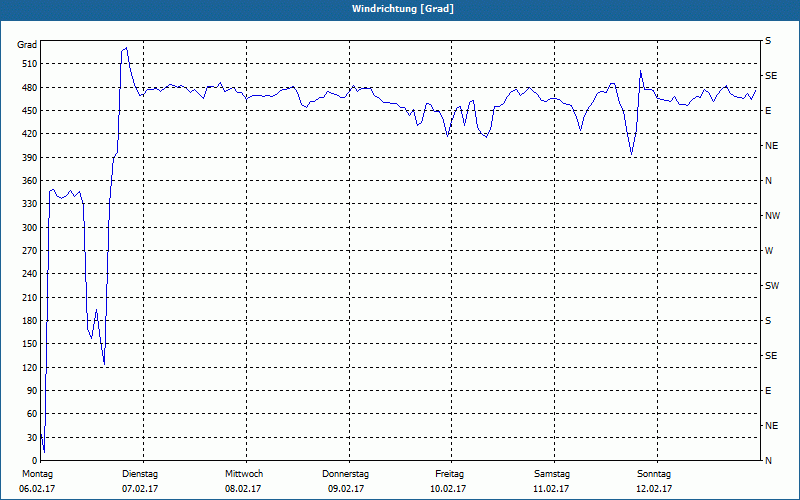This screenshot has height=500, width=800.
Task: Select the 90 y-axis value
Action: click(32, 391)
